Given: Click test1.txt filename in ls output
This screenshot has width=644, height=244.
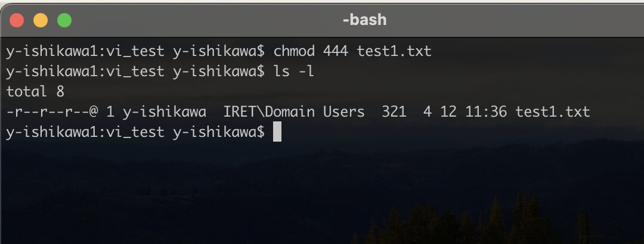Looking at the screenshot, I should point(552,111).
